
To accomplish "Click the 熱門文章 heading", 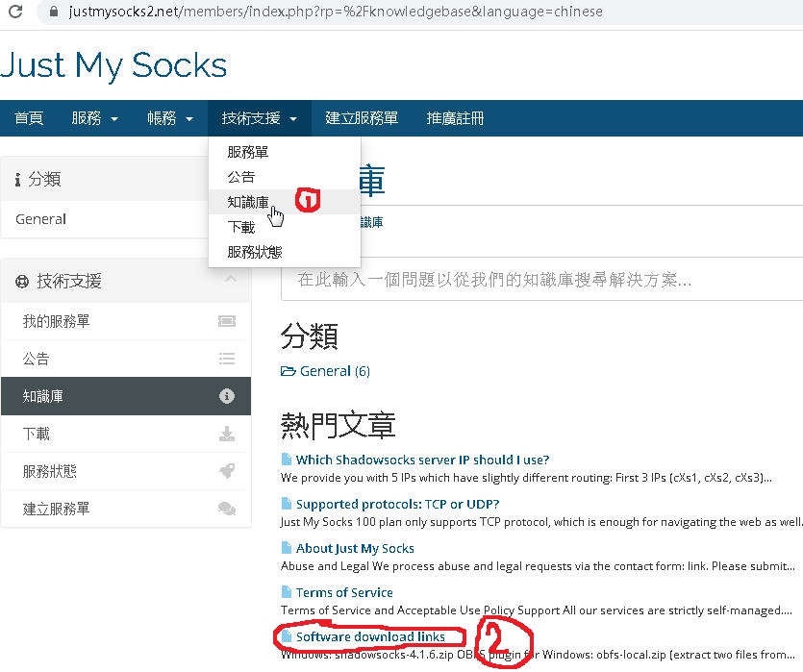I will click(338, 426).
